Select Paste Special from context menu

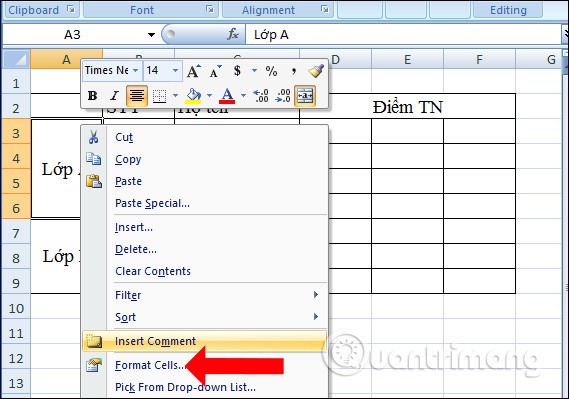click(152, 203)
